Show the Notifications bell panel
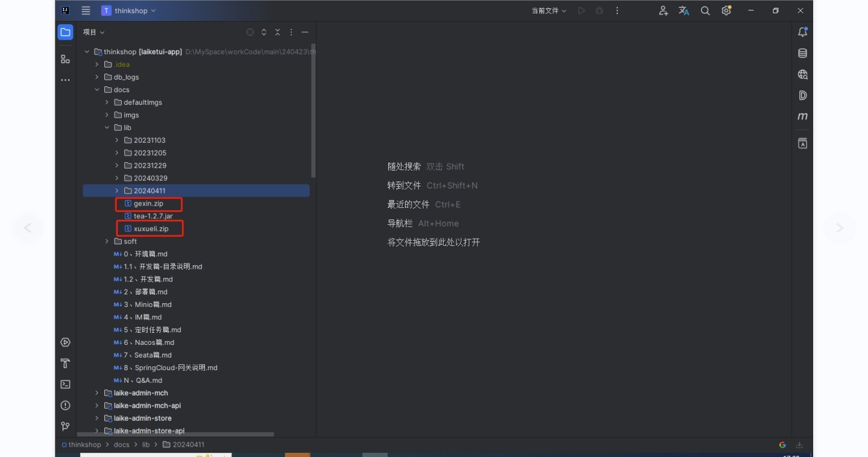868x457 pixels. pos(802,32)
